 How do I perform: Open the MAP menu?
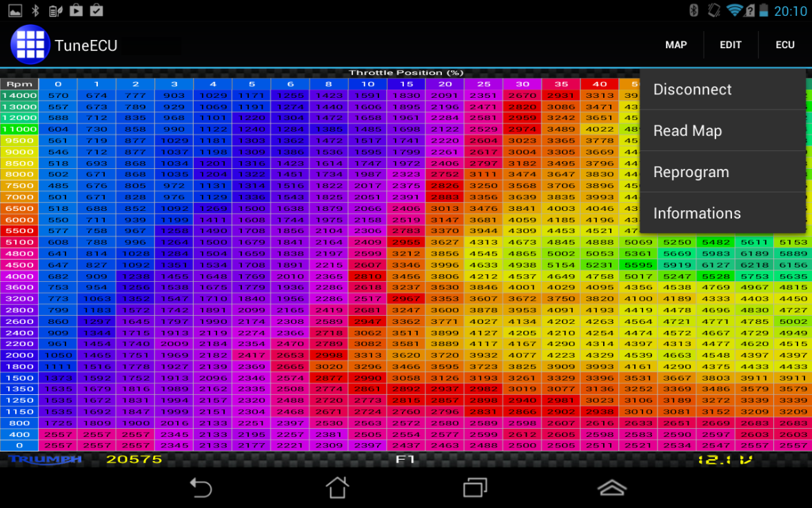click(x=676, y=45)
